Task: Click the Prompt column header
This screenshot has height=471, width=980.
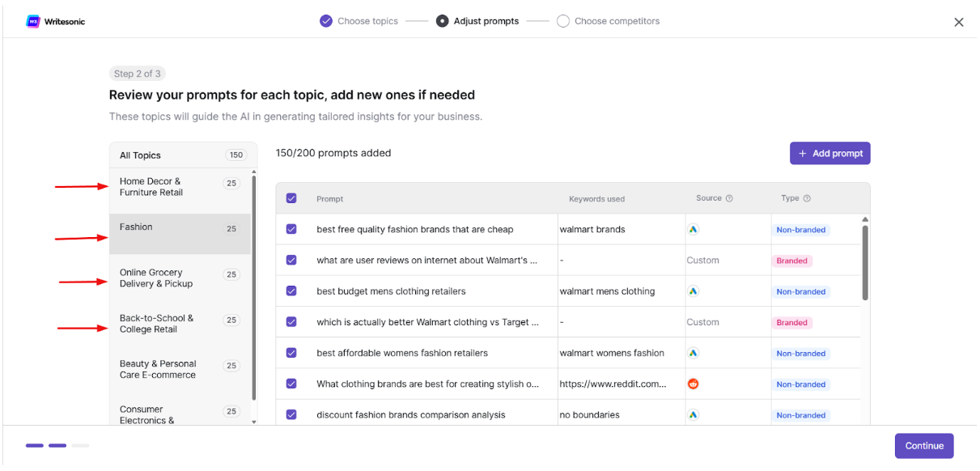Action: point(329,199)
